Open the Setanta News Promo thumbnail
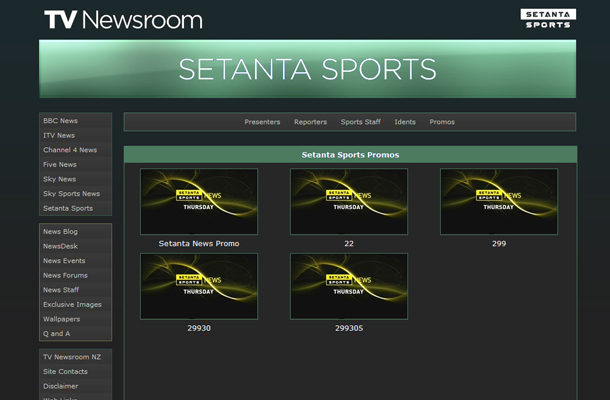 [199, 202]
